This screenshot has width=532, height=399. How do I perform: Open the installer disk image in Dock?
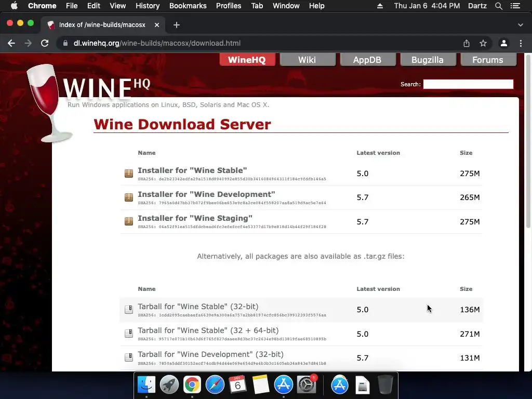point(362,385)
